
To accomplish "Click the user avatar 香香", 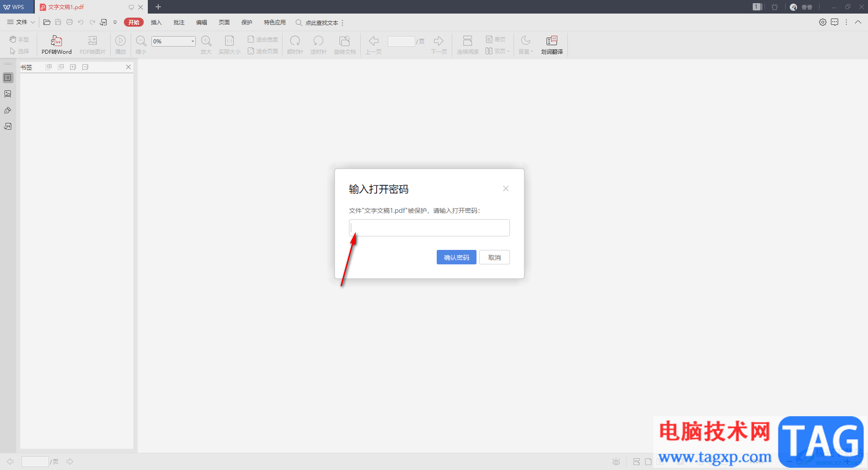I will tap(802, 7).
